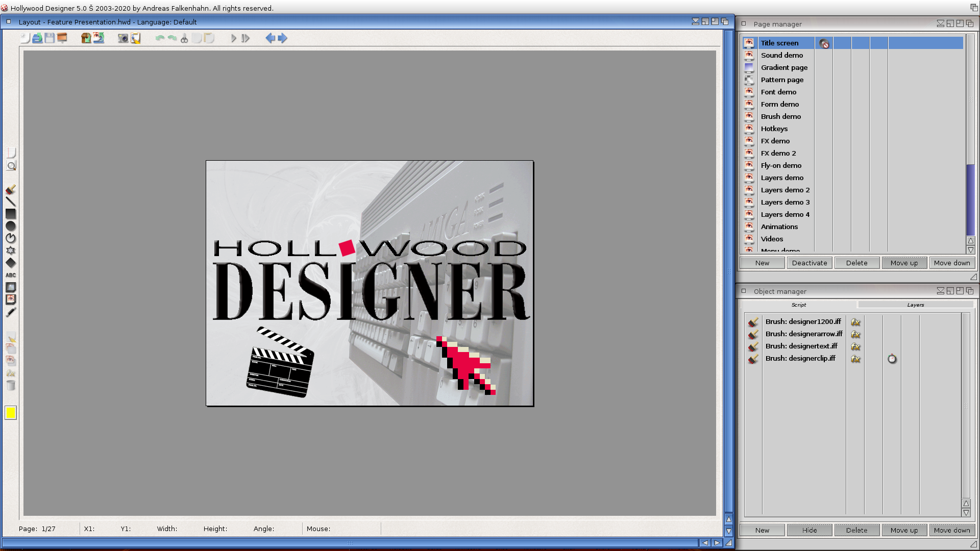Viewport: 980px width, 551px height.
Task: Start the presentation with the Play icon
Action: [233, 38]
